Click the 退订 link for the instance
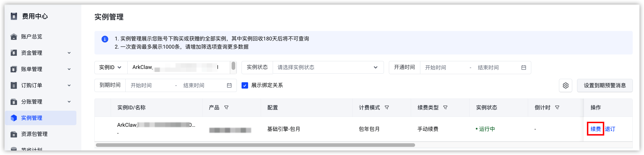Viewport: 644px width, 155px height. [x=610, y=129]
